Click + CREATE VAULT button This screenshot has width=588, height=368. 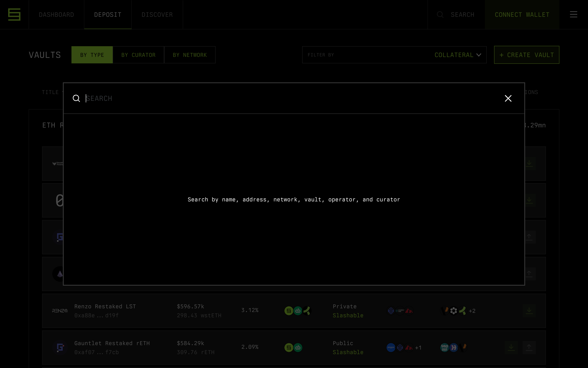pos(527,55)
